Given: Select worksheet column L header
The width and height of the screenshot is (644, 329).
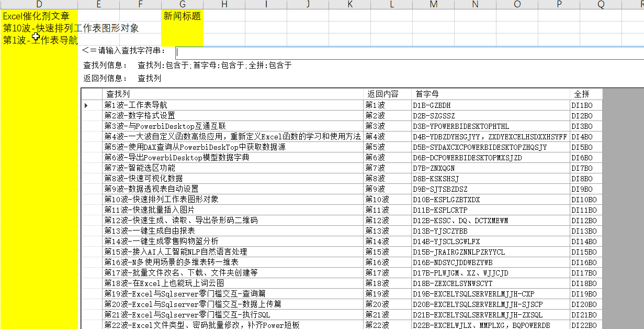Looking at the screenshot, I should coord(392,4).
